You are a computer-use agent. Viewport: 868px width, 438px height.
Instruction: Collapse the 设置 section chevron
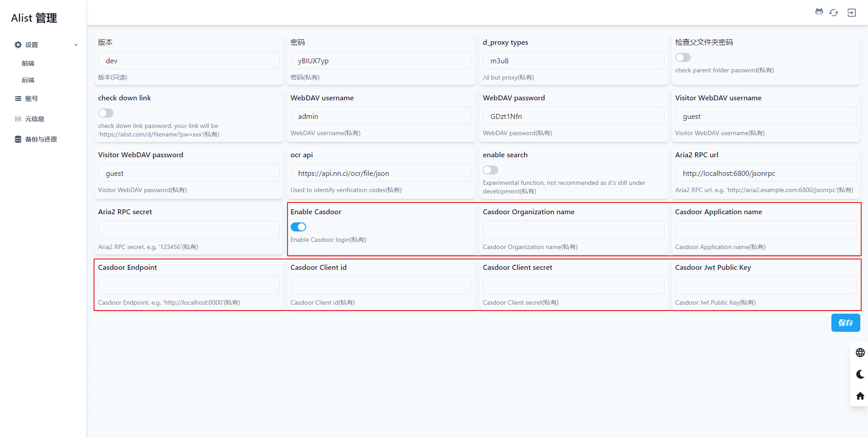[75, 45]
